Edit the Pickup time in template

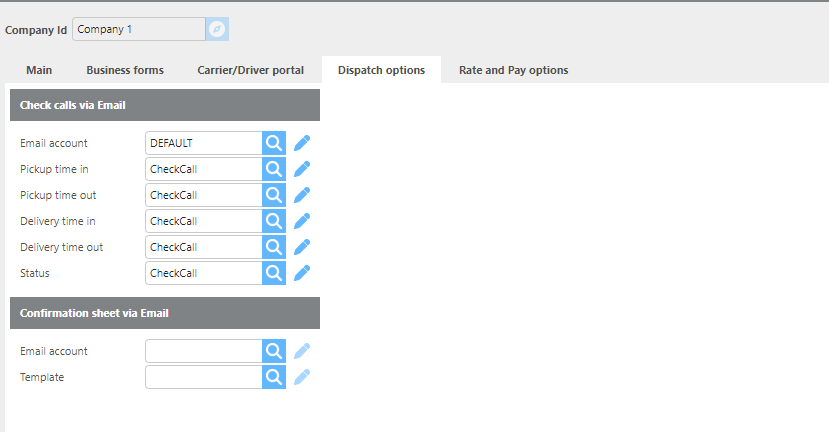(302, 169)
